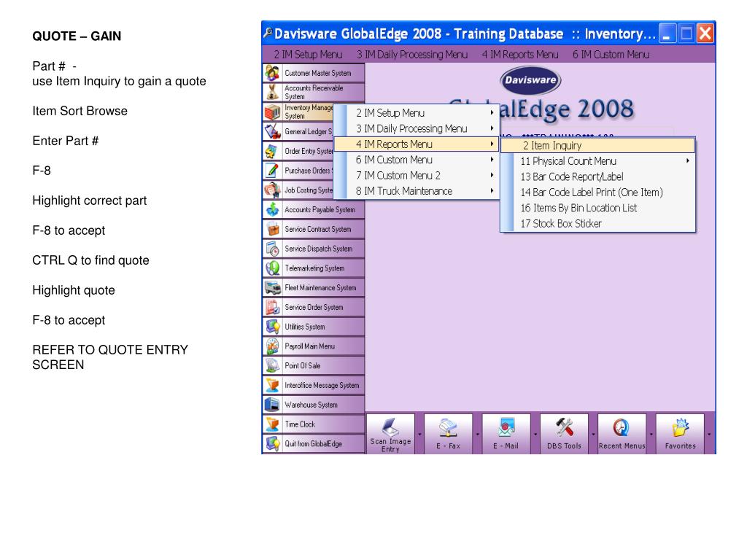This screenshot has width=747, height=560.
Task: Minimize the GlobalEdge window
Action: (x=667, y=34)
